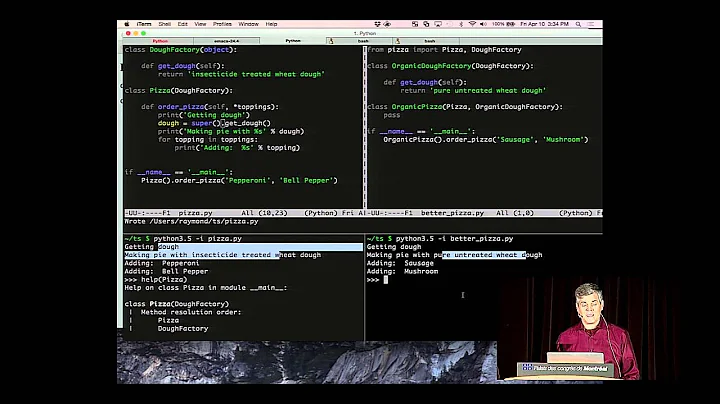Click 'Adding: Mushroom' output line

pos(402,271)
